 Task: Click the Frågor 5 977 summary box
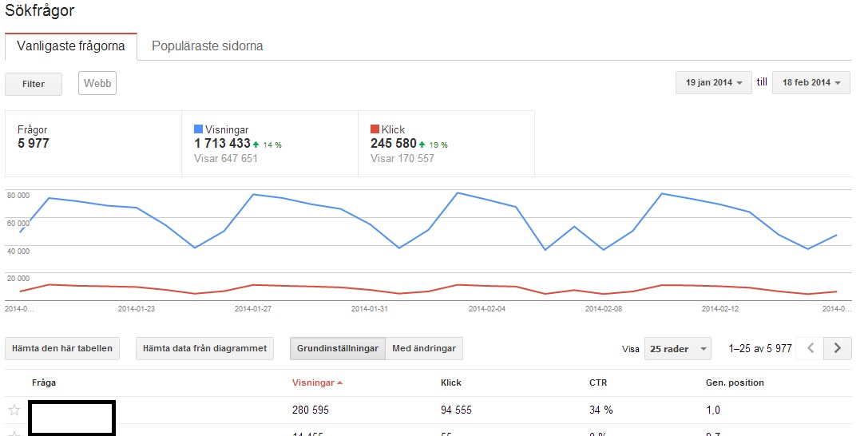[x=93, y=144]
